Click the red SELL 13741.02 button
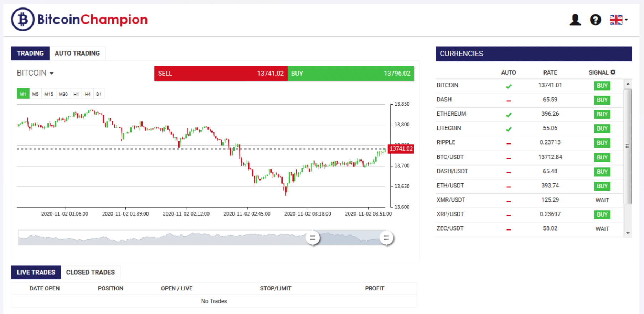This screenshot has height=314, width=644. coord(221,74)
